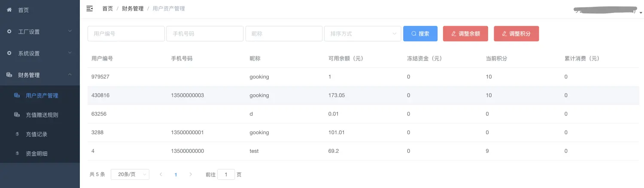644x188 pixels.
Task: Click the nickname test
Action: pos(254,151)
